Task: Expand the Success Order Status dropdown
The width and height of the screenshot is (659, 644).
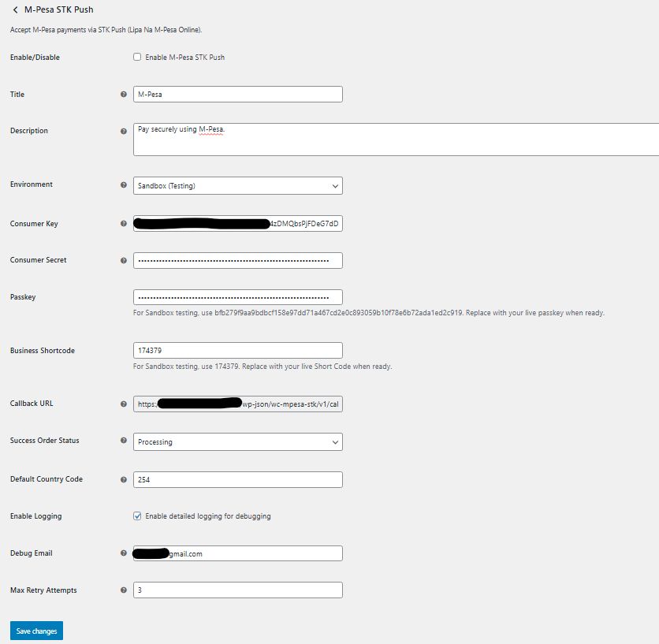Action: 237,442
